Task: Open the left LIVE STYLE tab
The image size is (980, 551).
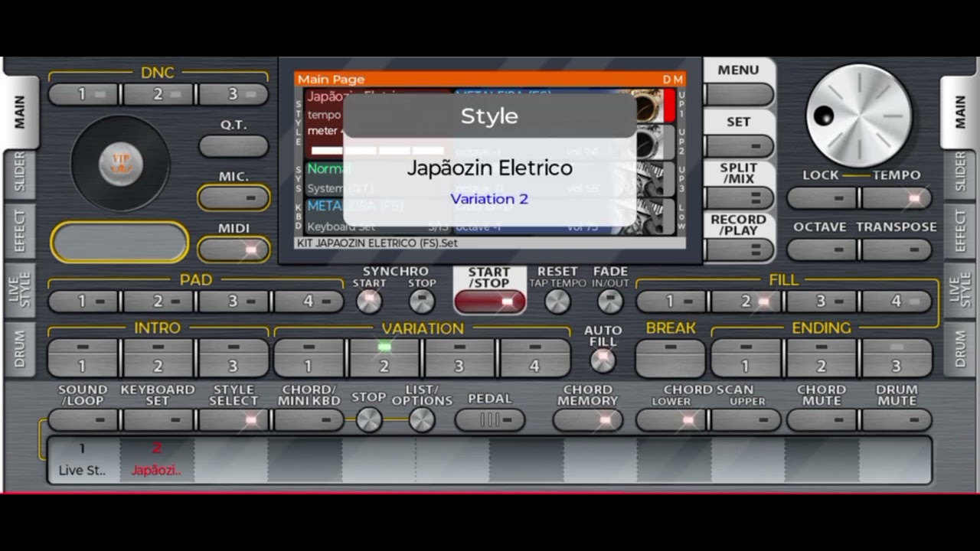Action: pos(20,289)
